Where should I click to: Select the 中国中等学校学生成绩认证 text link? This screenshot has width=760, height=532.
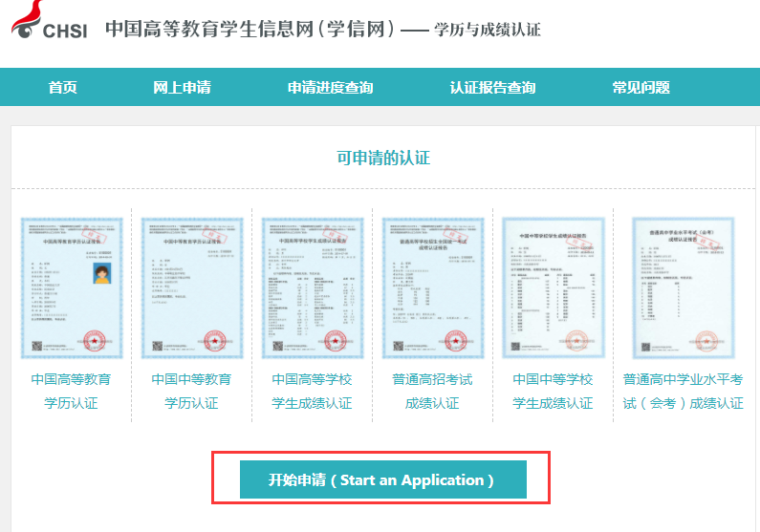pyautogui.click(x=553, y=391)
